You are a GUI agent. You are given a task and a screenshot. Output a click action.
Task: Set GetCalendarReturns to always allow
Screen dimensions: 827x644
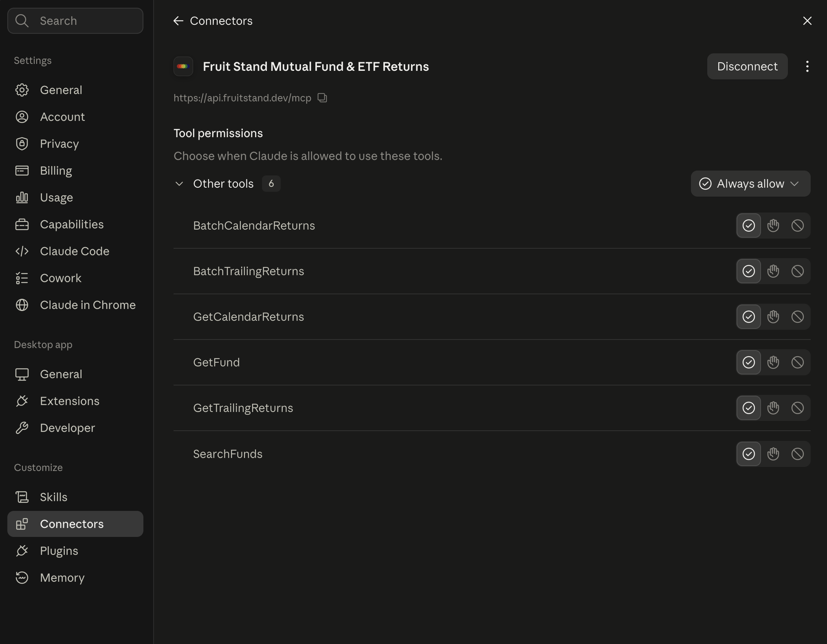(x=748, y=317)
